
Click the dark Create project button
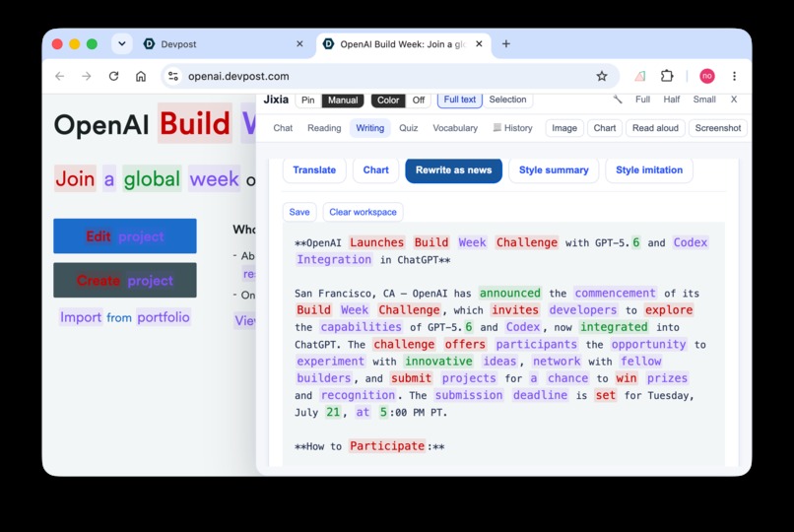(125, 280)
